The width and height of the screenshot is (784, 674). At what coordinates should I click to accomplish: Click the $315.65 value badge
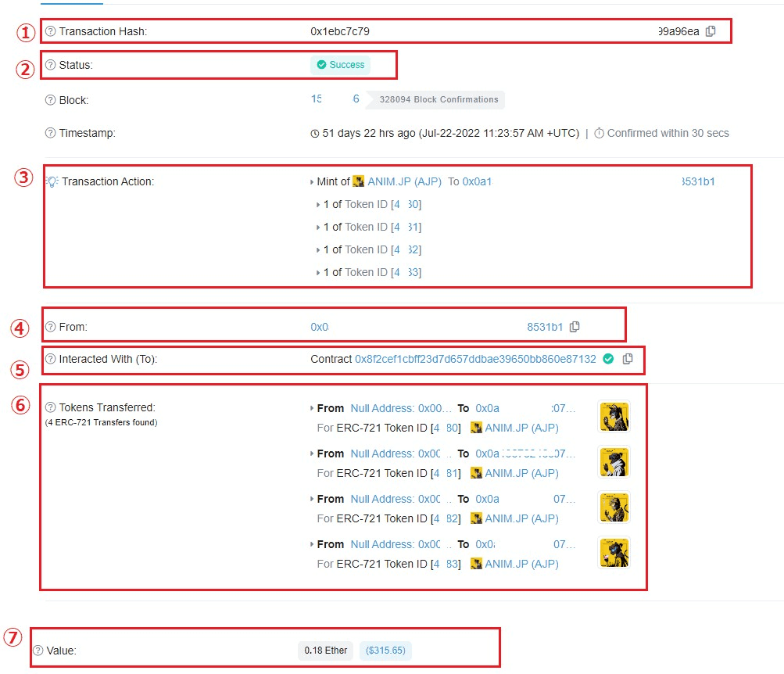point(385,650)
